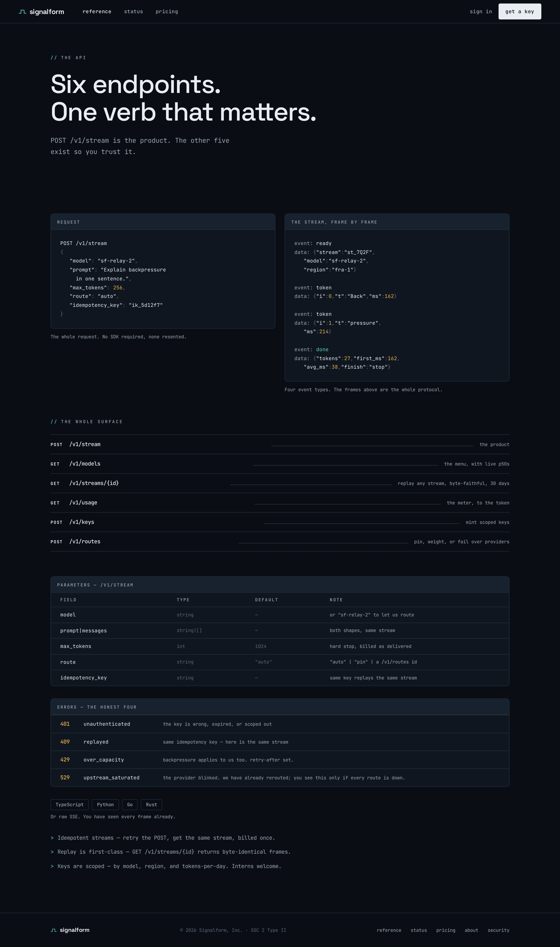Click the signalform logo in the footer
Image resolution: width=560 pixels, height=947 pixels.
[70, 930]
